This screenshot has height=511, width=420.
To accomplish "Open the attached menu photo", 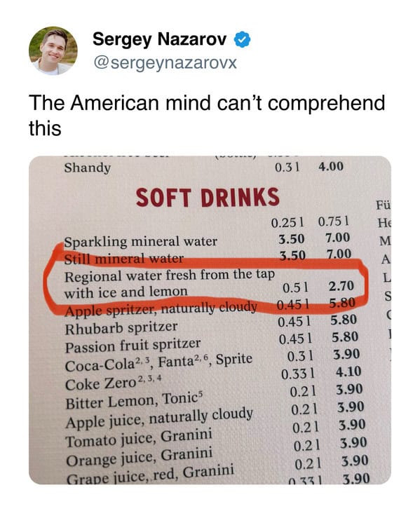I will 210,320.
